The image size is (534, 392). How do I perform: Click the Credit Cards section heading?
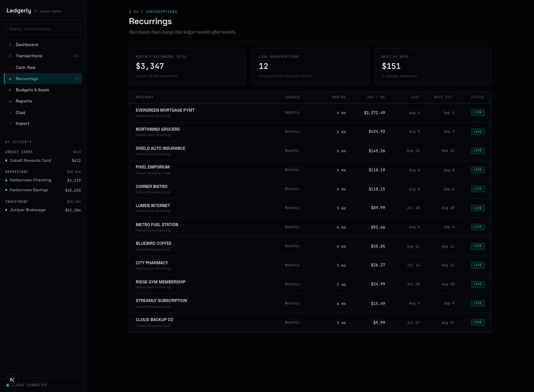pos(19,152)
